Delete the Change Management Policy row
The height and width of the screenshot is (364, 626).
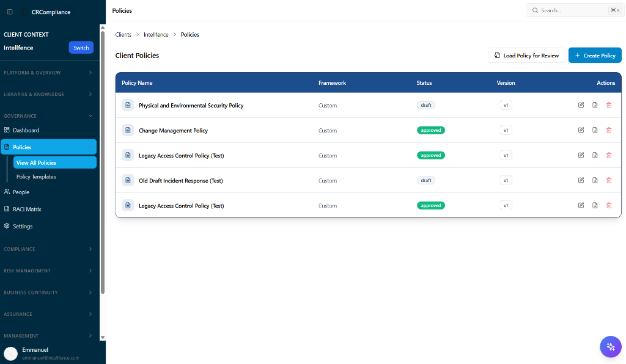[608, 130]
